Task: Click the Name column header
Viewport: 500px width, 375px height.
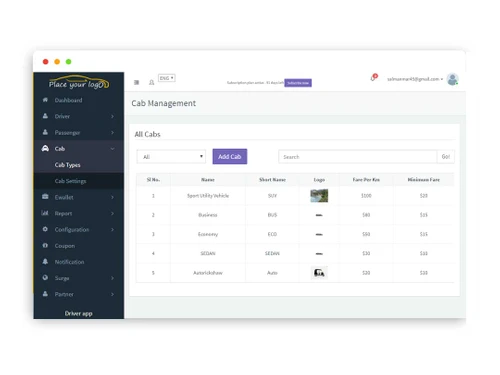Action: (208, 180)
